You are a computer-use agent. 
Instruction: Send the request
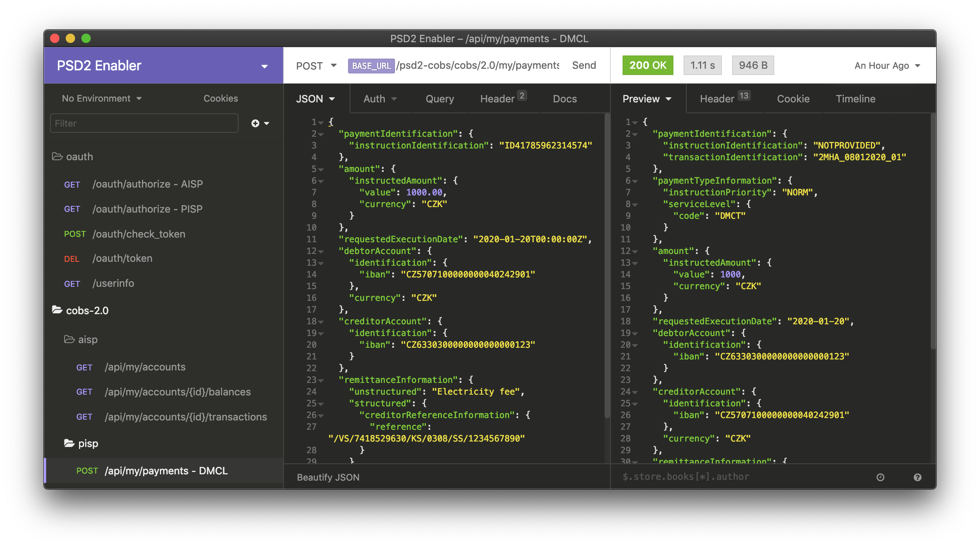coord(584,65)
